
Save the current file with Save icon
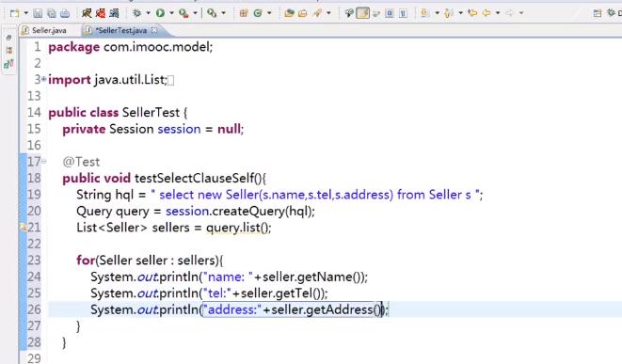click(x=38, y=13)
